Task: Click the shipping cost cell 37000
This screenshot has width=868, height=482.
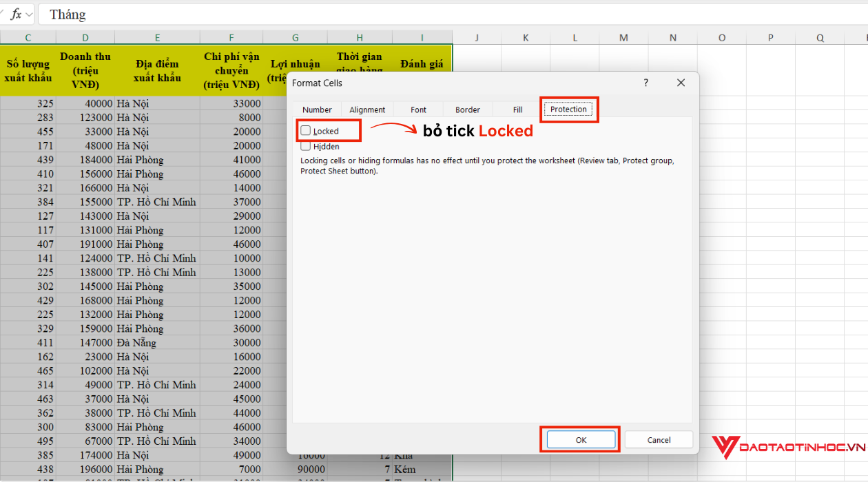Action: point(231,202)
